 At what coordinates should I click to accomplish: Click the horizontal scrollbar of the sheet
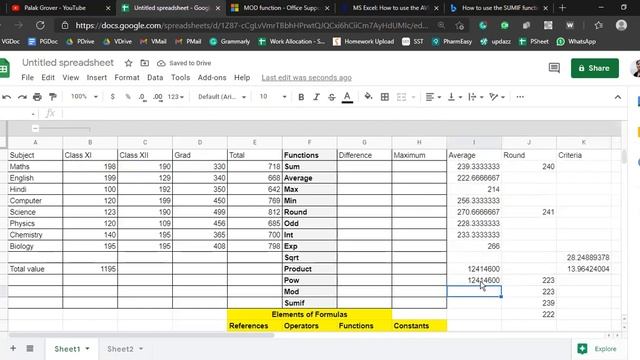pos(141,335)
